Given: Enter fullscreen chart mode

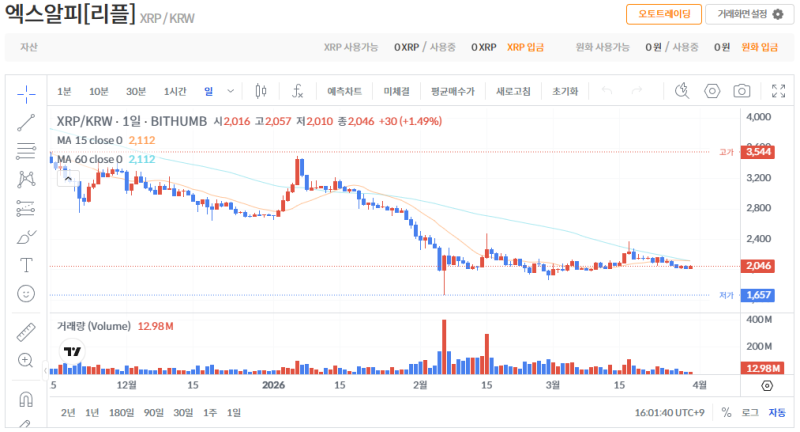Looking at the screenshot, I should (x=779, y=91).
